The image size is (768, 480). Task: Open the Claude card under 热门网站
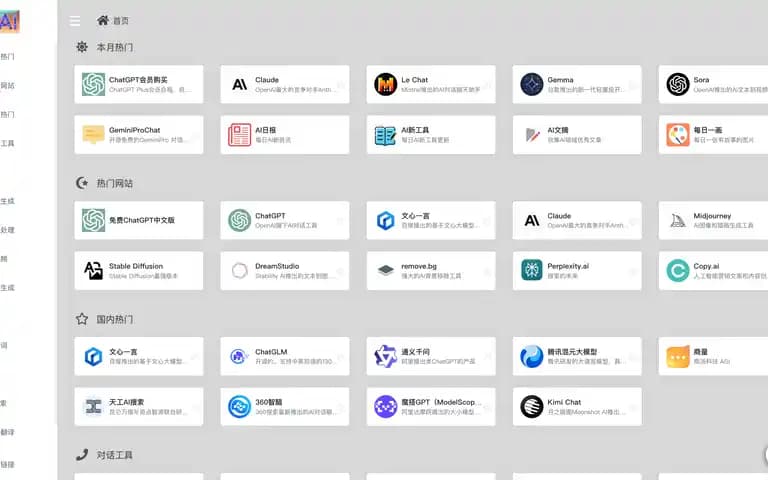pos(577,220)
